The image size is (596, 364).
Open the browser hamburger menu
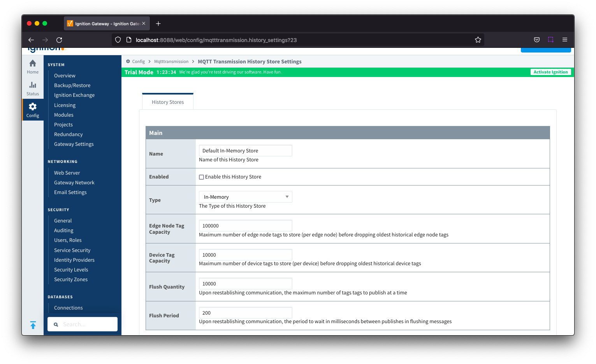tap(565, 40)
